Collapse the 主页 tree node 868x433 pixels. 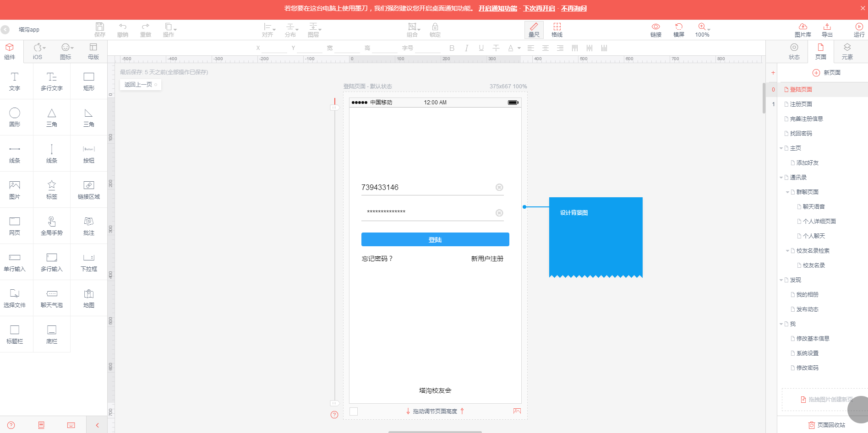781,148
